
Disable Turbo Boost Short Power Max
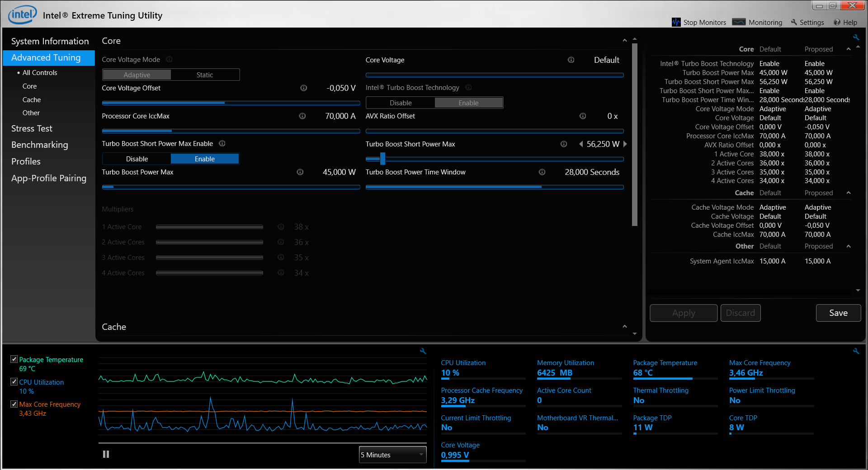(137, 159)
